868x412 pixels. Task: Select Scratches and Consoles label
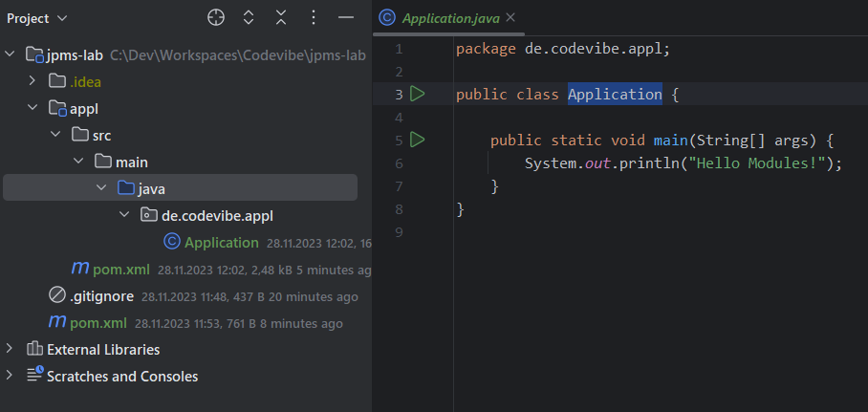click(122, 377)
